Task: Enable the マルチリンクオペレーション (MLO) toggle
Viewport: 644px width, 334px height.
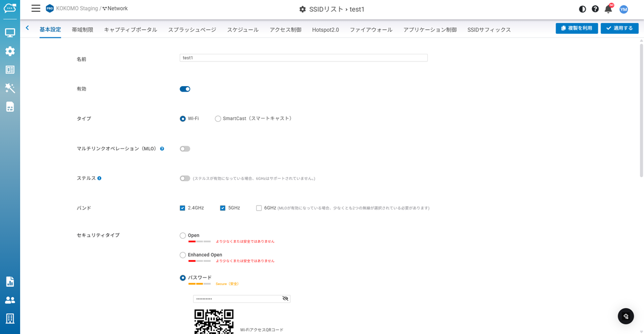Action: (x=185, y=149)
